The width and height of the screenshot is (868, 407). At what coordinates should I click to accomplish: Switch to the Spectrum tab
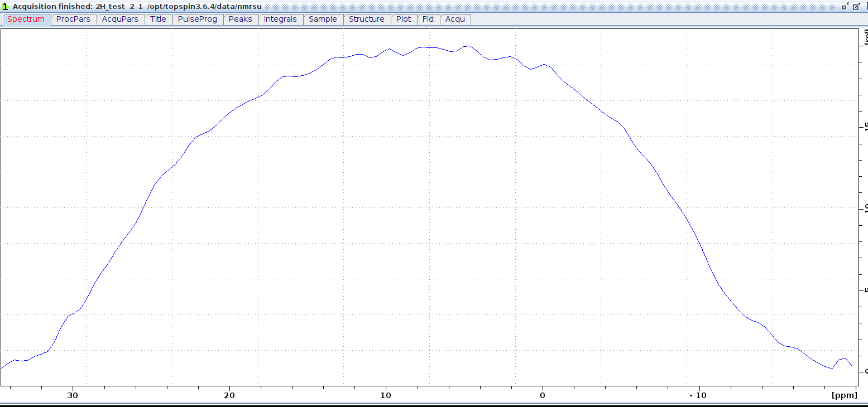pos(26,19)
